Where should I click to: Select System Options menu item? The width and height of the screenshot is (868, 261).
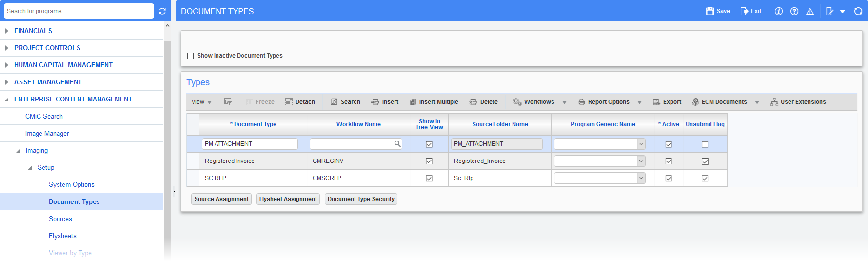pyautogui.click(x=72, y=184)
